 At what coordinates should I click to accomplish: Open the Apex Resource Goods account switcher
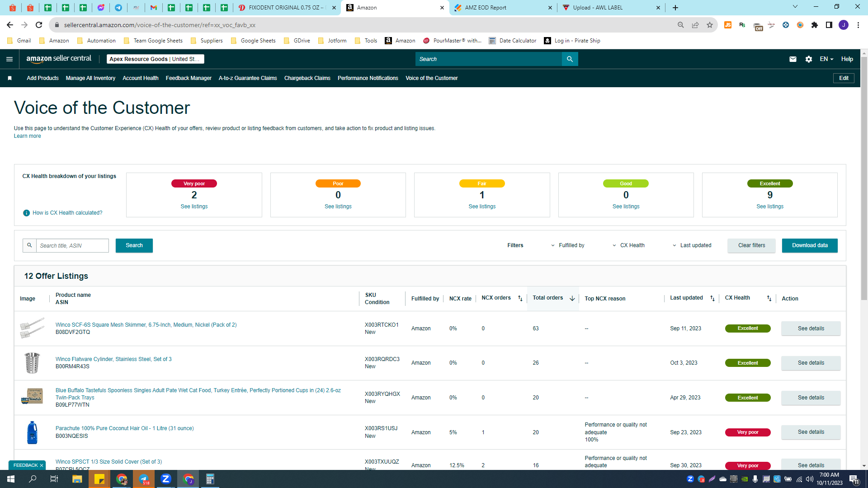[x=156, y=59]
